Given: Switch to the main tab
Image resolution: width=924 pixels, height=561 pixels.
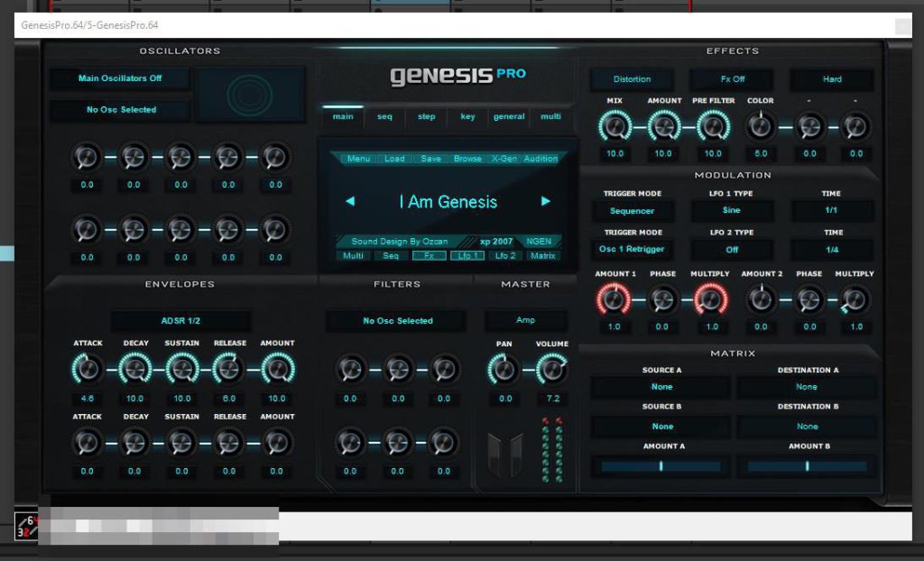Looking at the screenshot, I should (343, 116).
